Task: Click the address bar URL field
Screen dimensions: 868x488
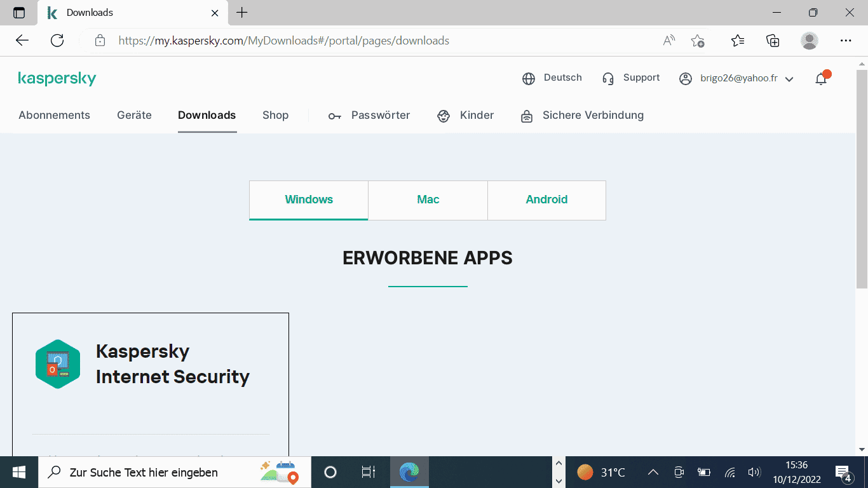Action: tap(284, 41)
